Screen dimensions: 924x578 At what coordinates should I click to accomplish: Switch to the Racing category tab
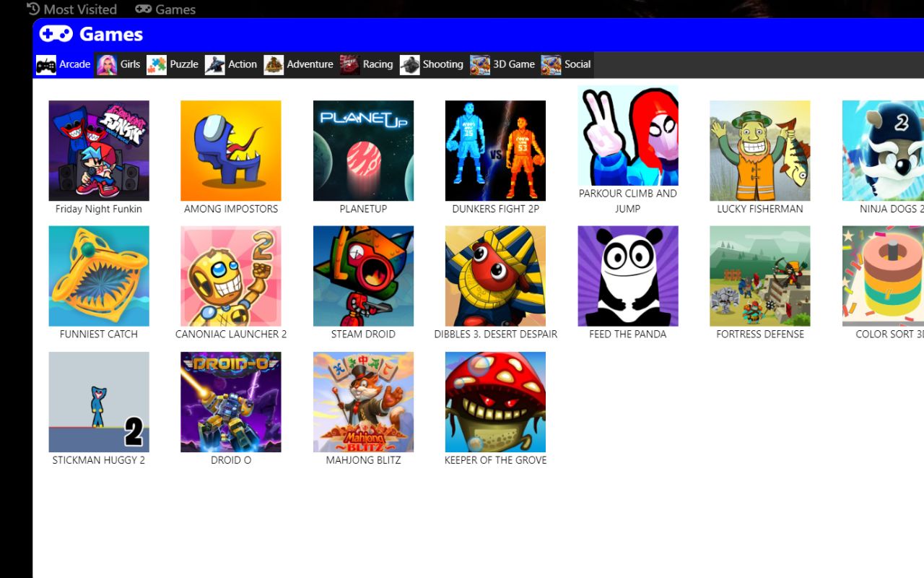367,64
